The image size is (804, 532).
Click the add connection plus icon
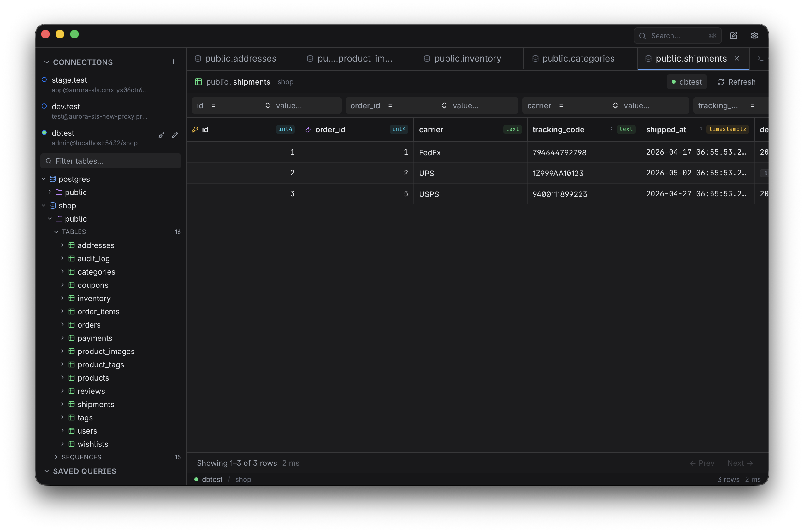point(173,62)
